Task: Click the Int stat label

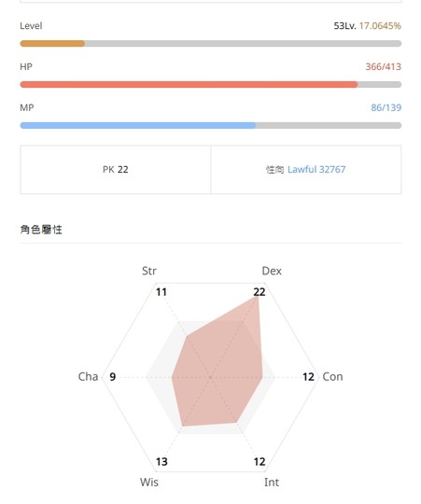Action: tap(272, 483)
